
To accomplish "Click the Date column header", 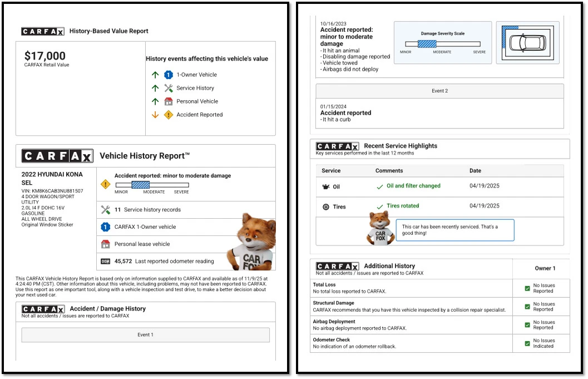I will click(475, 171).
